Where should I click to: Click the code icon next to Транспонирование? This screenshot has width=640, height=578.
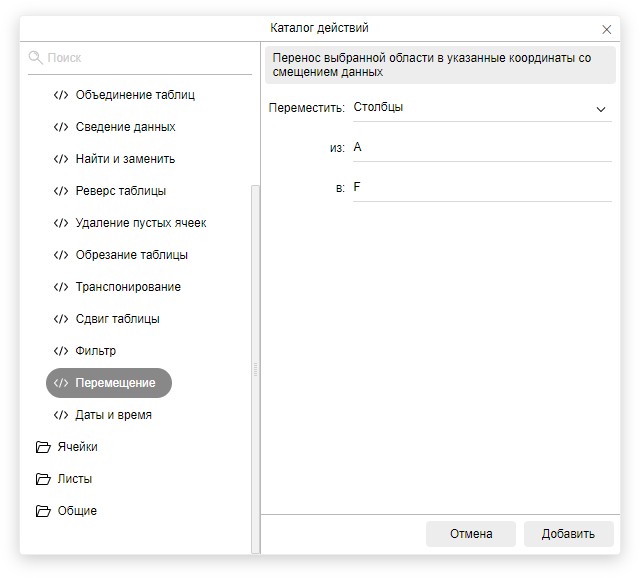pos(61,287)
